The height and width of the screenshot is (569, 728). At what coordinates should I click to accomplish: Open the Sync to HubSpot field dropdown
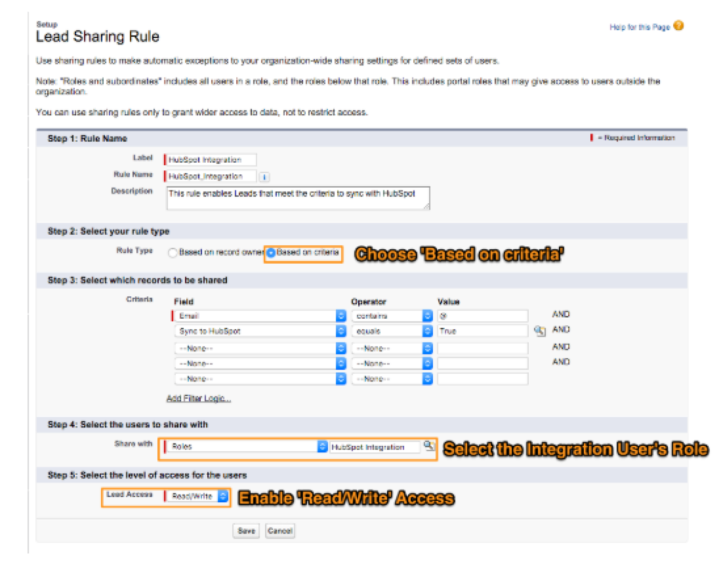(x=341, y=331)
